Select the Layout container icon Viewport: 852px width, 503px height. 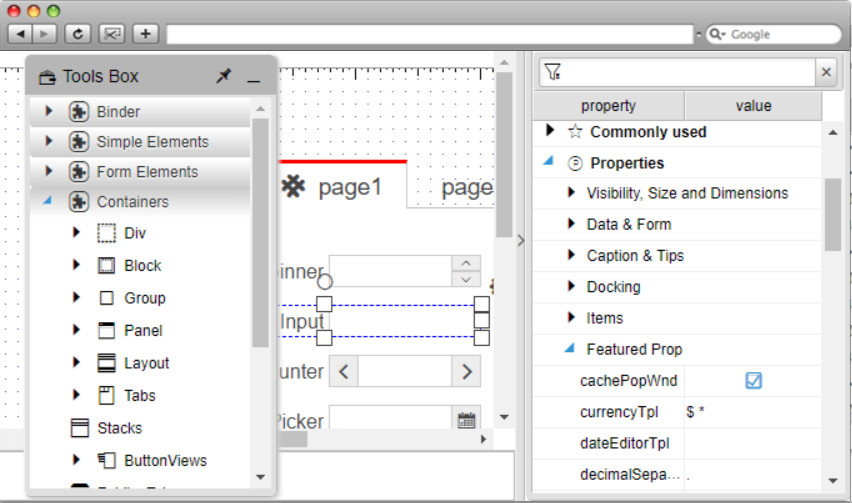pos(106,363)
